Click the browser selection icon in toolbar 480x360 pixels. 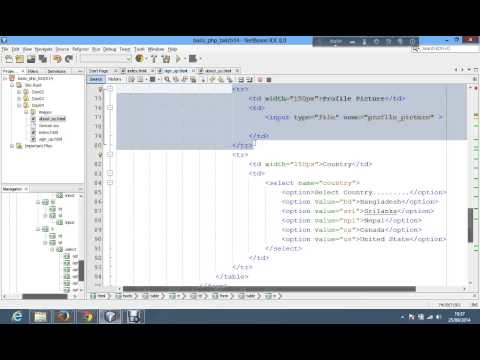140,59
